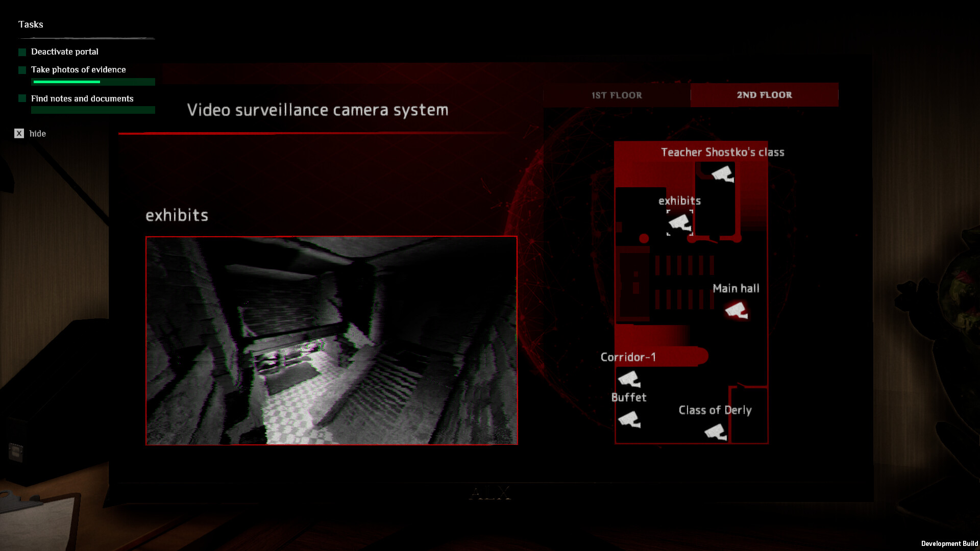Click the X icon beside hide
980x551 pixels.
pyautogui.click(x=19, y=133)
